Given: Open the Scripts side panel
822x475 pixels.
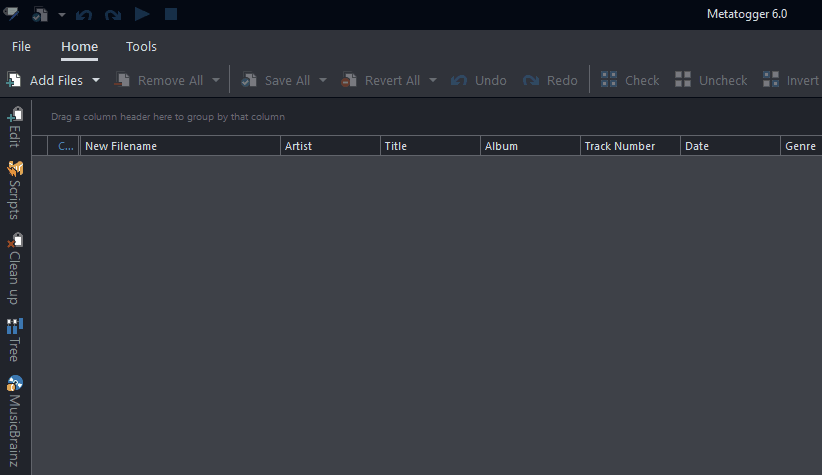Looking at the screenshot, I should point(15,190).
